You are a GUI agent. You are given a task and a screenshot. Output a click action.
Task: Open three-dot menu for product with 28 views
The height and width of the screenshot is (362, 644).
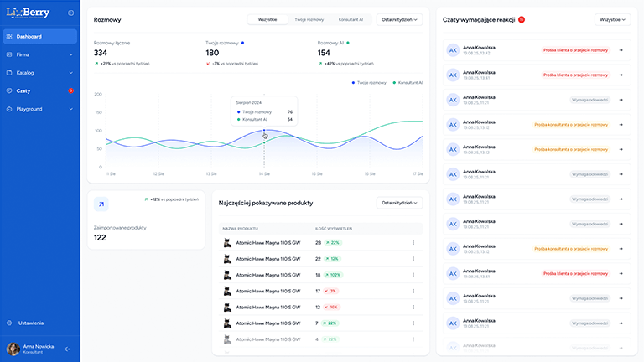click(413, 243)
